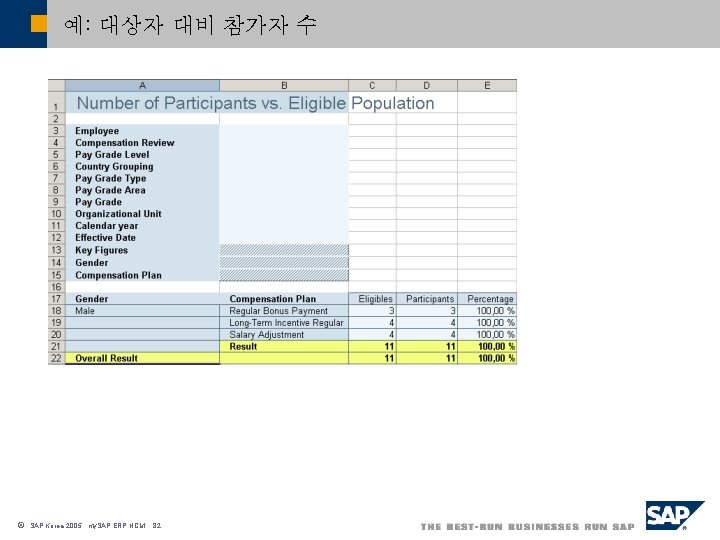Click the Korean slide title text
This screenshot has height=540, width=720.
190,25
